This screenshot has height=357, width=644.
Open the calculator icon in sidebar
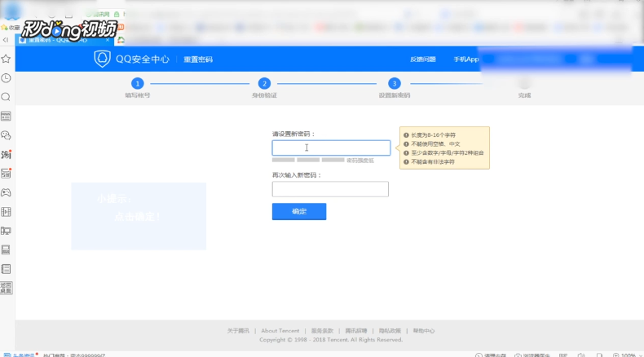(x=6, y=249)
